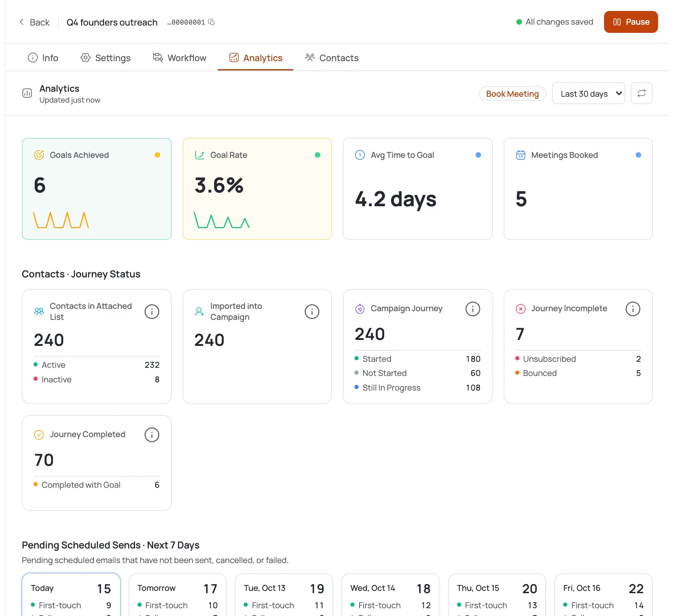Image resolution: width=677 pixels, height=616 pixels.
Task: Click the Journey Incomplete red X icon
Action: pos(521,309)
